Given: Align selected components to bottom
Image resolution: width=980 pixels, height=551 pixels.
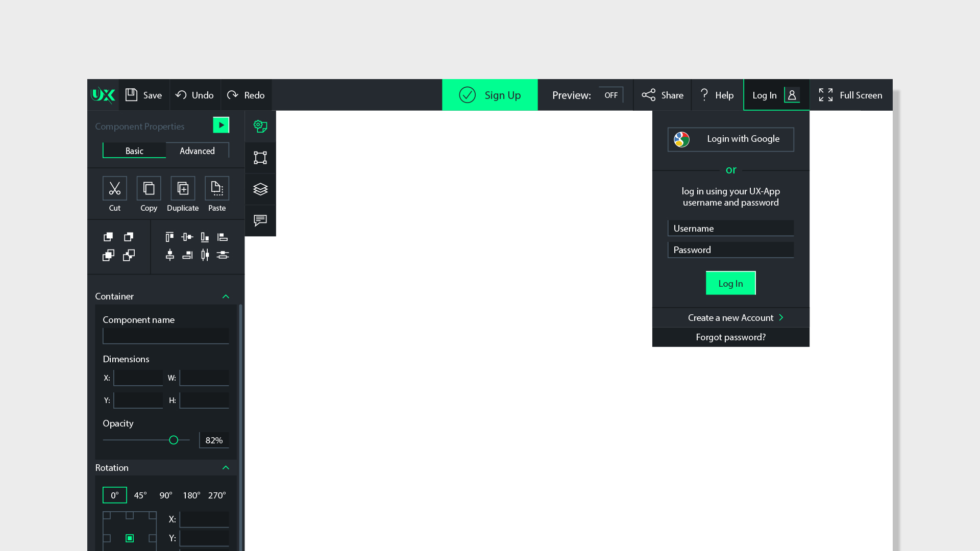Looking at the screenshot, I should pos(205,237).
